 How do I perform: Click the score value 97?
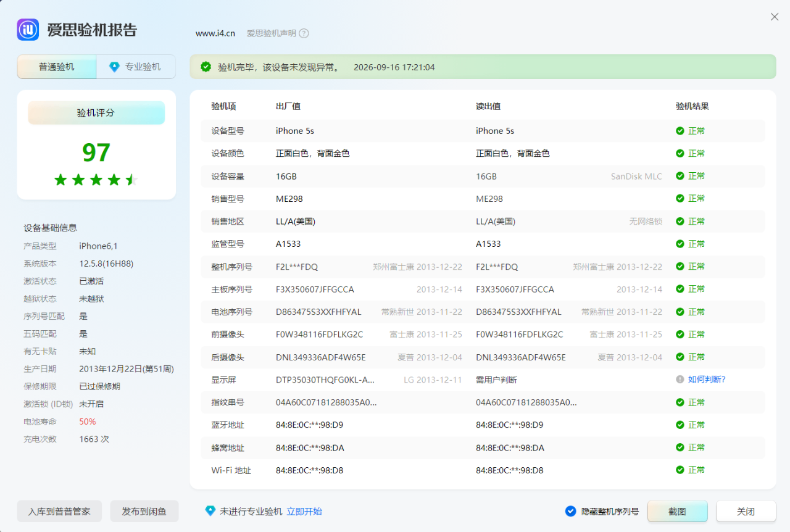click(x=96, y=152)
